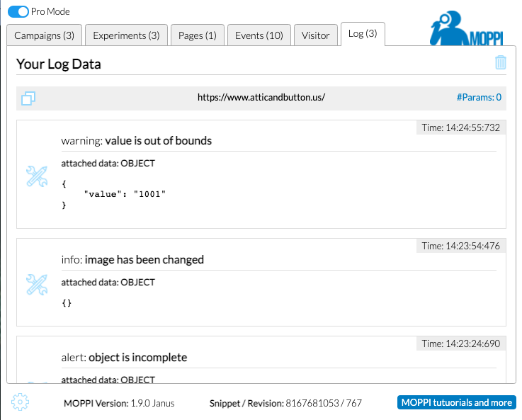Switch to the Experiments (3) tab

coord(127,35)
